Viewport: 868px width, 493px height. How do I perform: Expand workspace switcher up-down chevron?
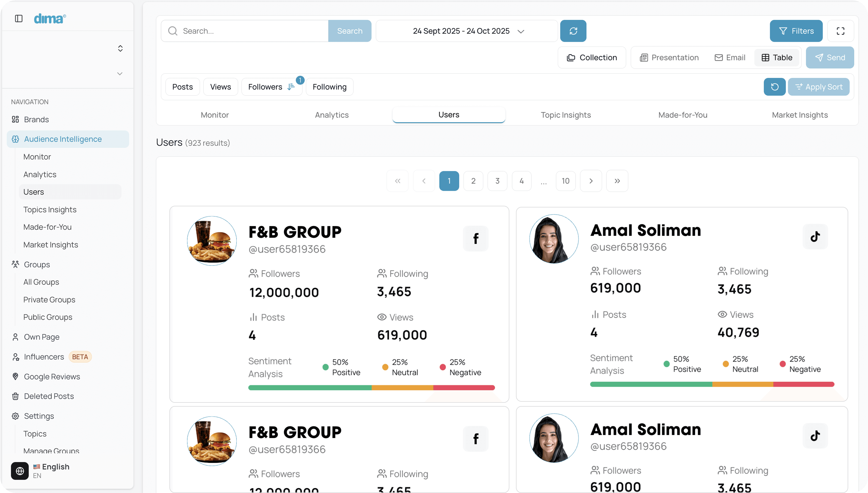[120, 48]
